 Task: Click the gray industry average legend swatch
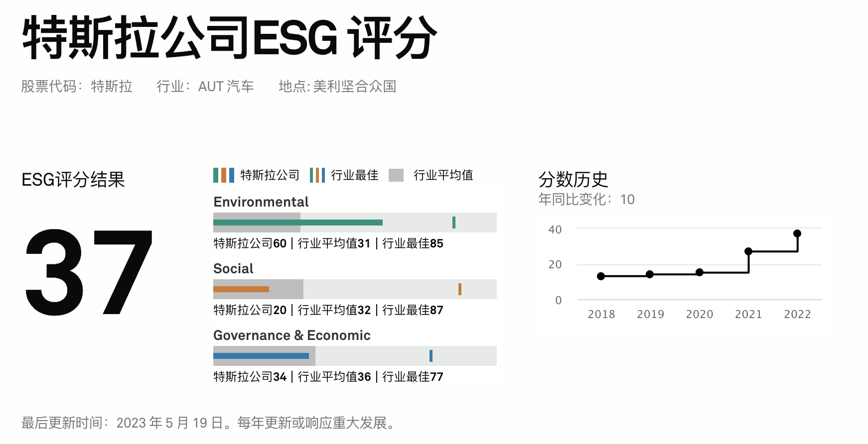[396, 175]
